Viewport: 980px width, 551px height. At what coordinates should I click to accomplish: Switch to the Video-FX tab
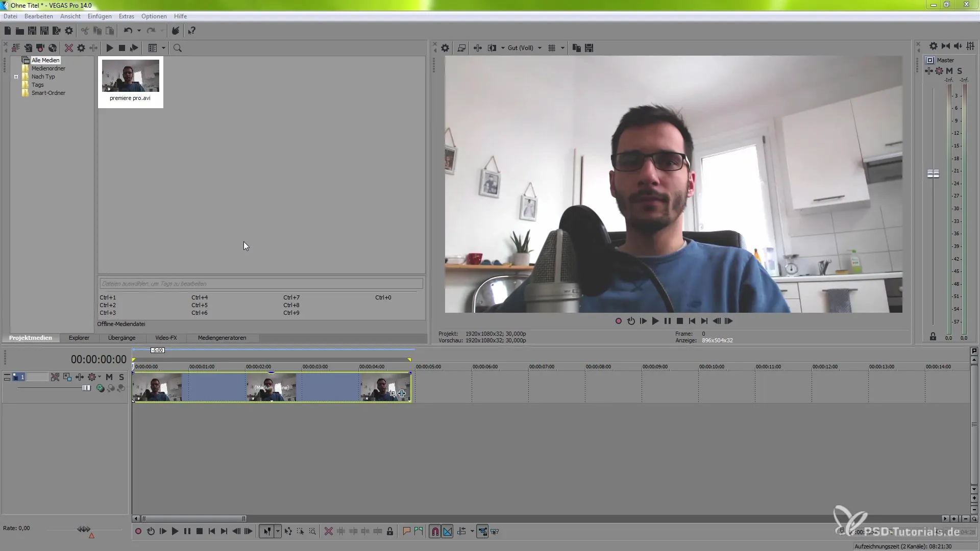pyautogui.click(x=166, y=338)
